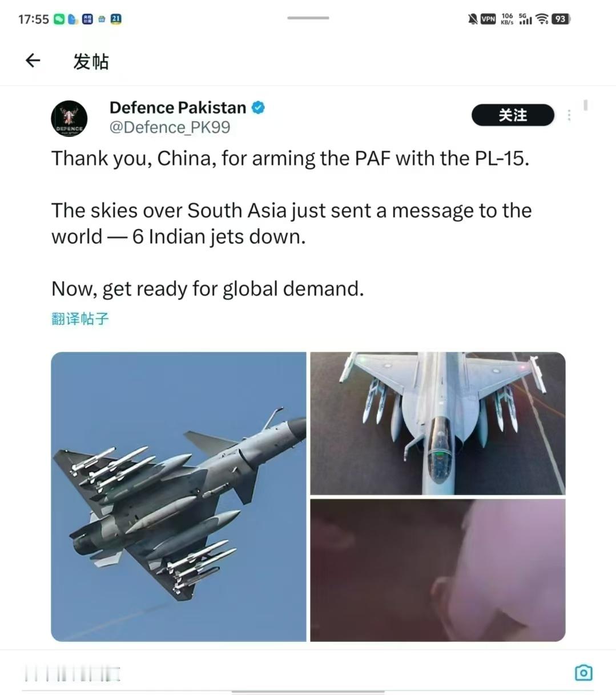Open the blurred pink bottom-right image

point(438,570)
